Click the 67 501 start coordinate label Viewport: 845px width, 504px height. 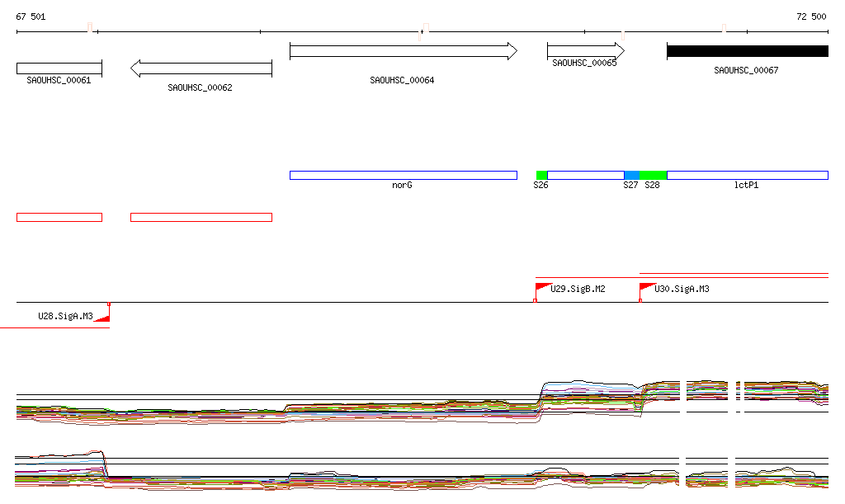click(x=31, y=16)
